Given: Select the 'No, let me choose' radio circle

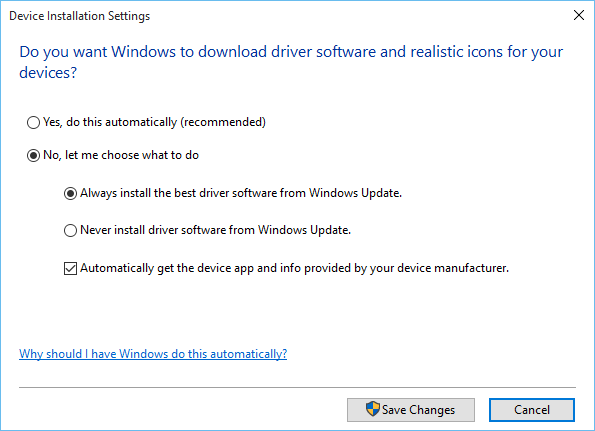Looking at the screenshot, I should coord(33,156).
